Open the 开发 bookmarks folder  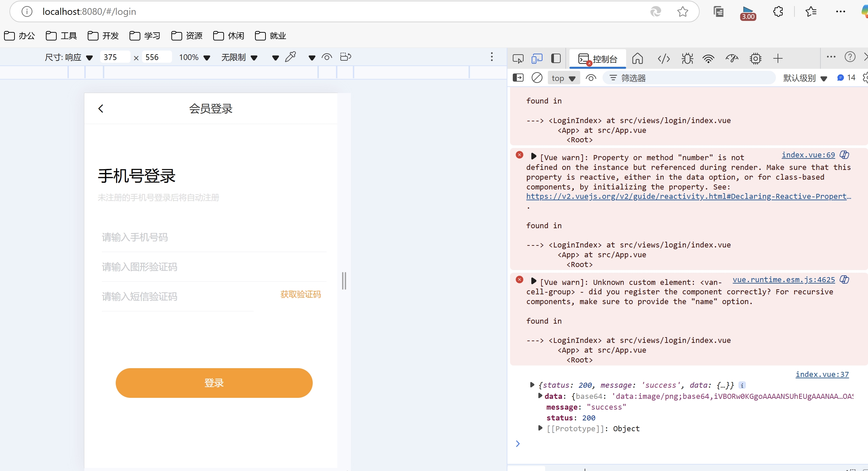103,36
